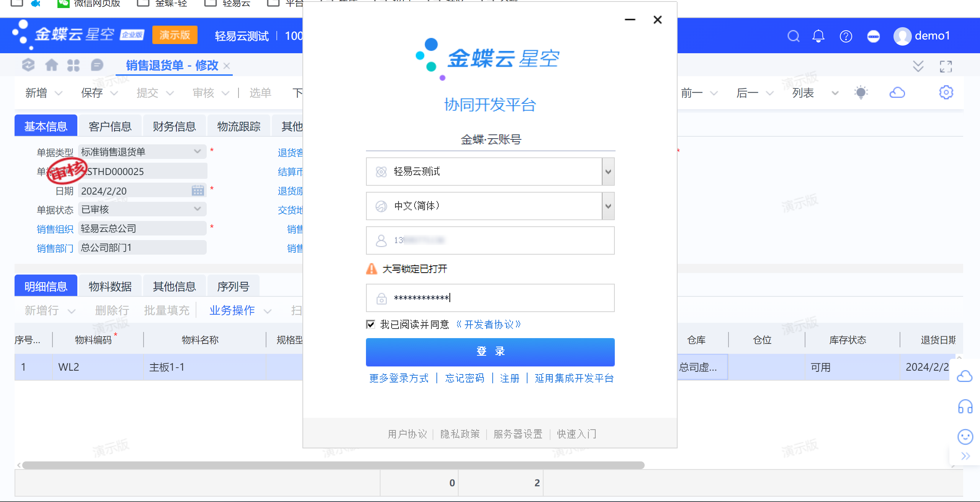Click the horizontal scrollbar of detail grid

pyautogui.click(x=333, y=465)
